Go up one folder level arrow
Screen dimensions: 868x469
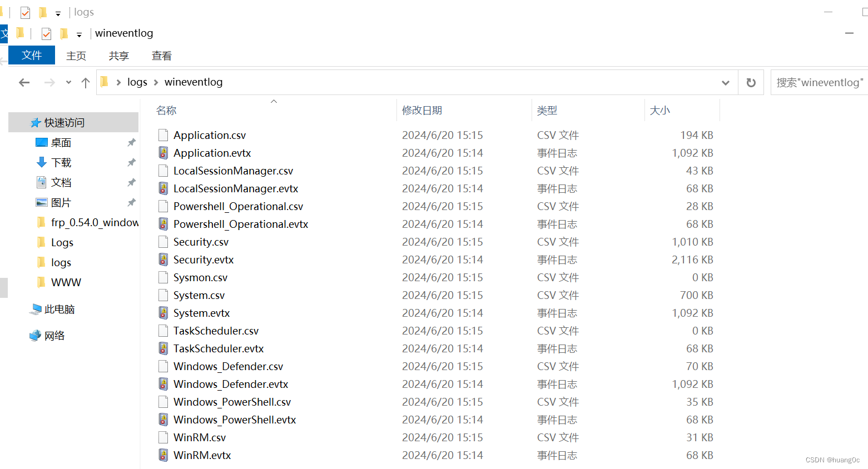coord(86,82)
